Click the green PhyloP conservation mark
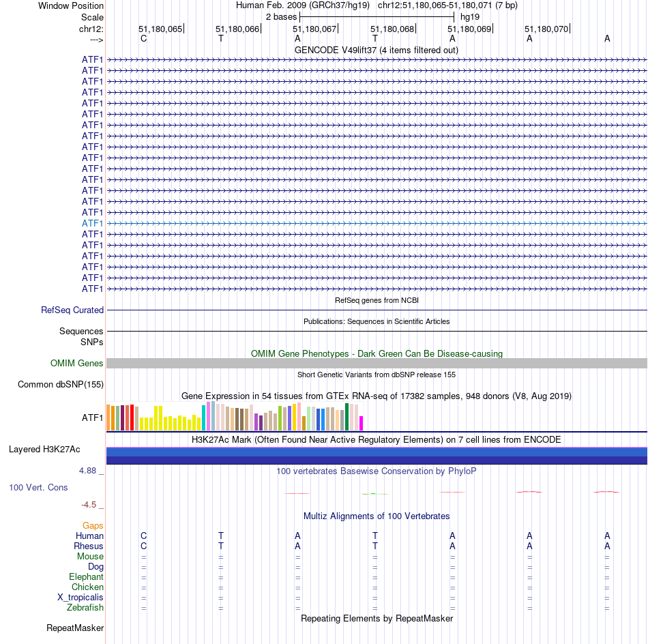 (x=374, y=494)
